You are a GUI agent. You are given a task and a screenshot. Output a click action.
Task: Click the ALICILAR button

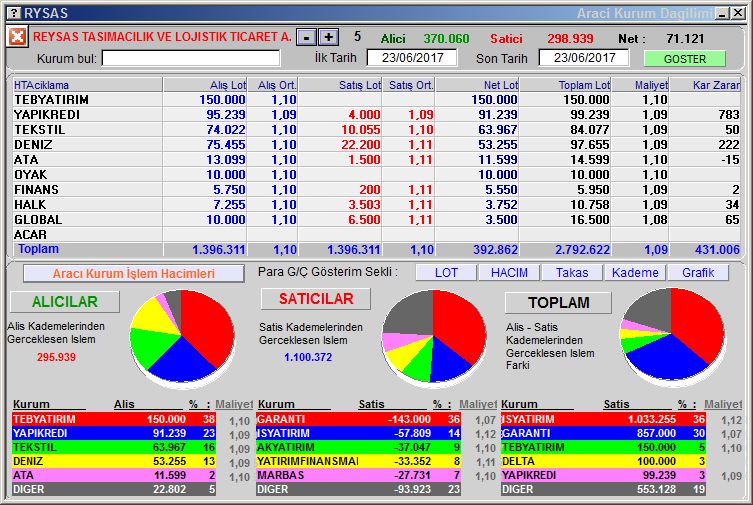tap(65, 301)
